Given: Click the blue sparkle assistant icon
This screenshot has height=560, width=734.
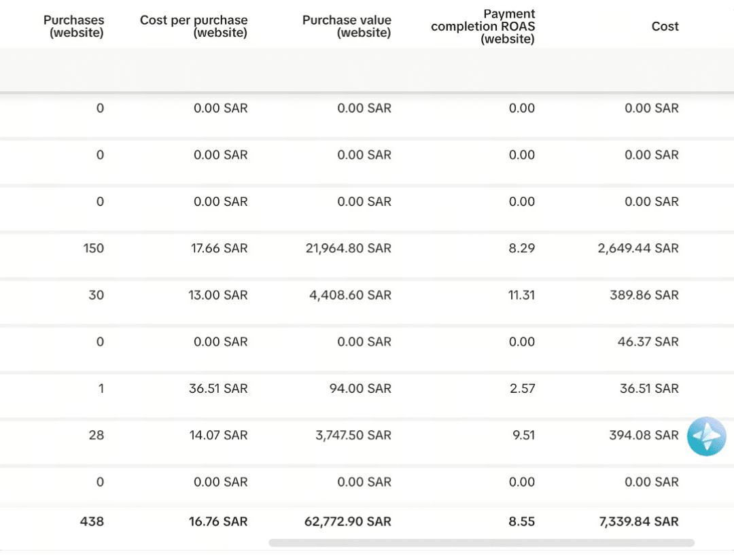Looking at the screenshot, I should pos(706,436).
